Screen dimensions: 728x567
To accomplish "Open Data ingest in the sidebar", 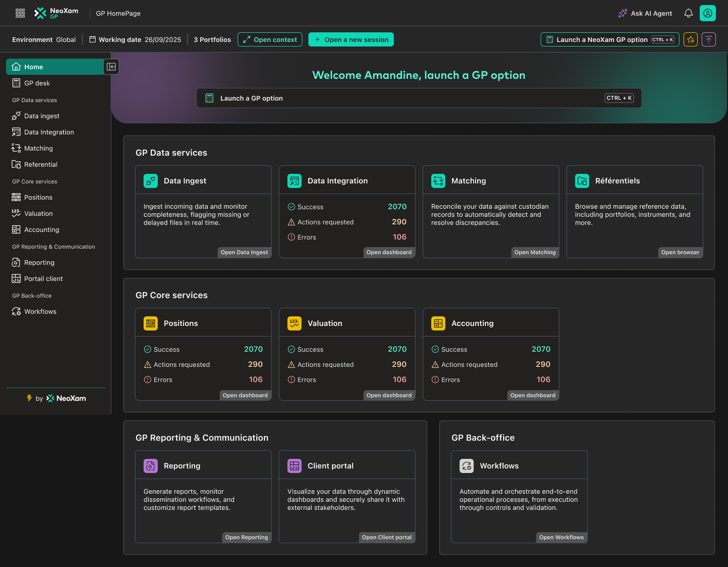I will pos(55,116).
